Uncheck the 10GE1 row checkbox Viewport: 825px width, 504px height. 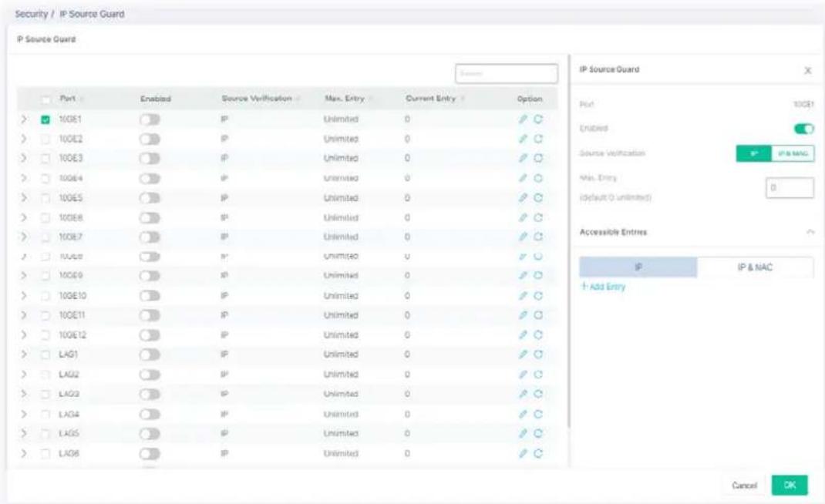pos(45,120)
